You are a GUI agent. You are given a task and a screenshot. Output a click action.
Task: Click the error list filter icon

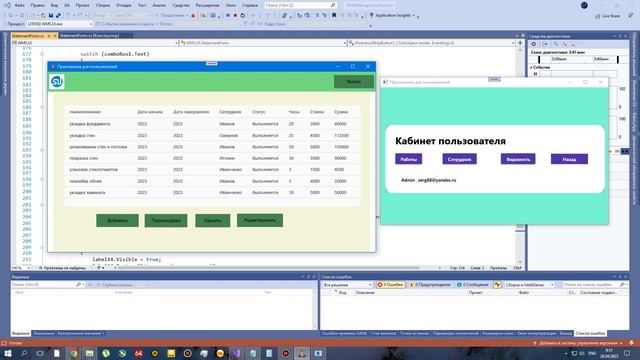(497, 284)
